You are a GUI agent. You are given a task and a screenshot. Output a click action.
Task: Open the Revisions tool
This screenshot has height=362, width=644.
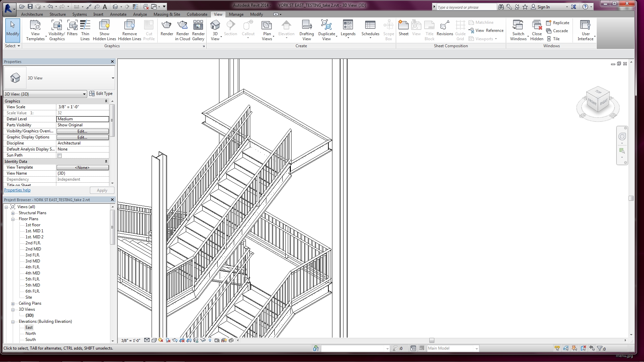click(444, 29)
